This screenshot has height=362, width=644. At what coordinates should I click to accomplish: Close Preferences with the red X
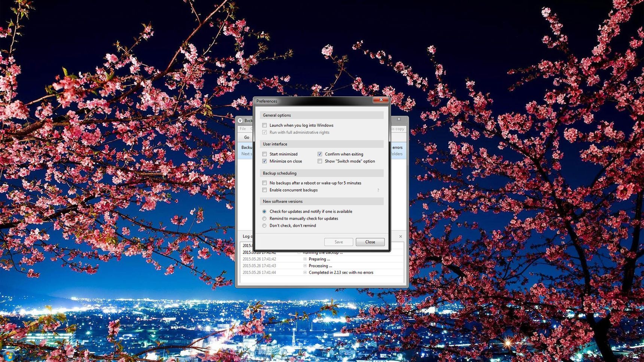pos(381,100)
